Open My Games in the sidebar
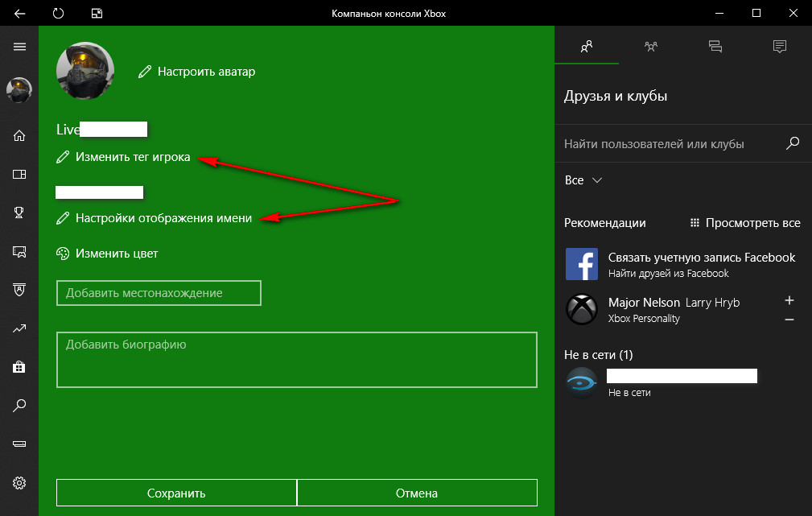 pyautogui.click(x=19, y=174)
